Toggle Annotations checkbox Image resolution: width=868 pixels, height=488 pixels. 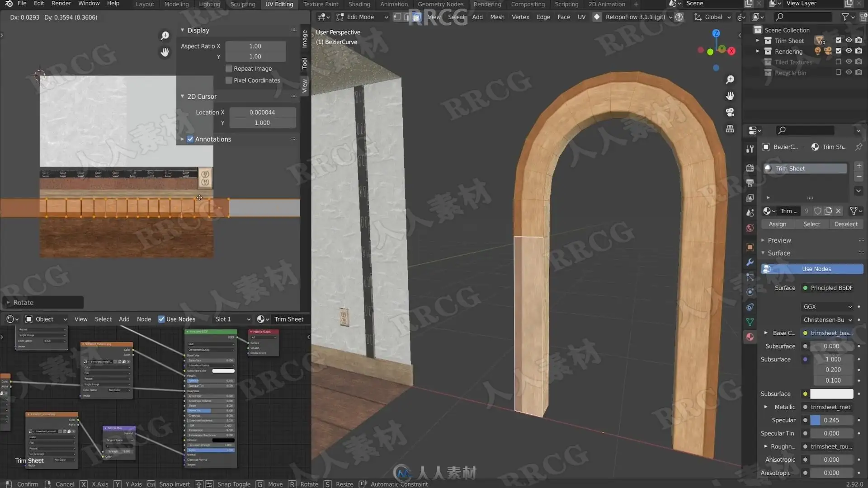tap(190, 139)
